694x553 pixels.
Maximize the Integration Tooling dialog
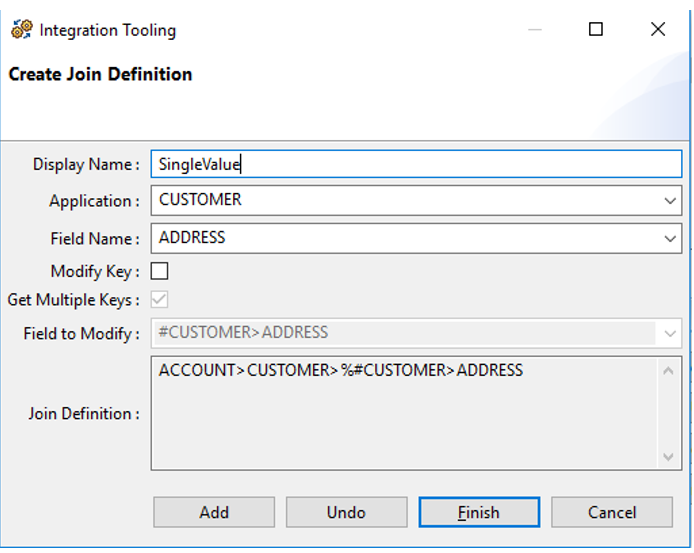point(596,30)
